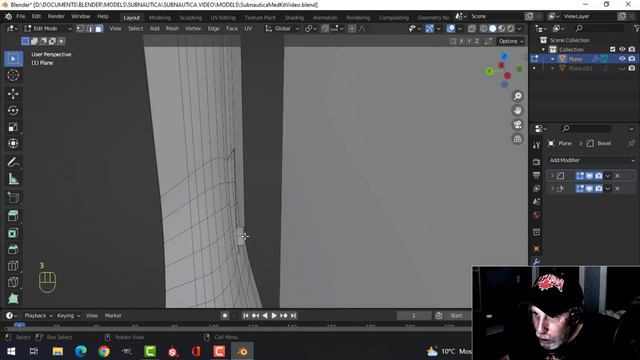Click the current frame number field
The height and width of the screenshot is (360, 640).
[413, 316]
